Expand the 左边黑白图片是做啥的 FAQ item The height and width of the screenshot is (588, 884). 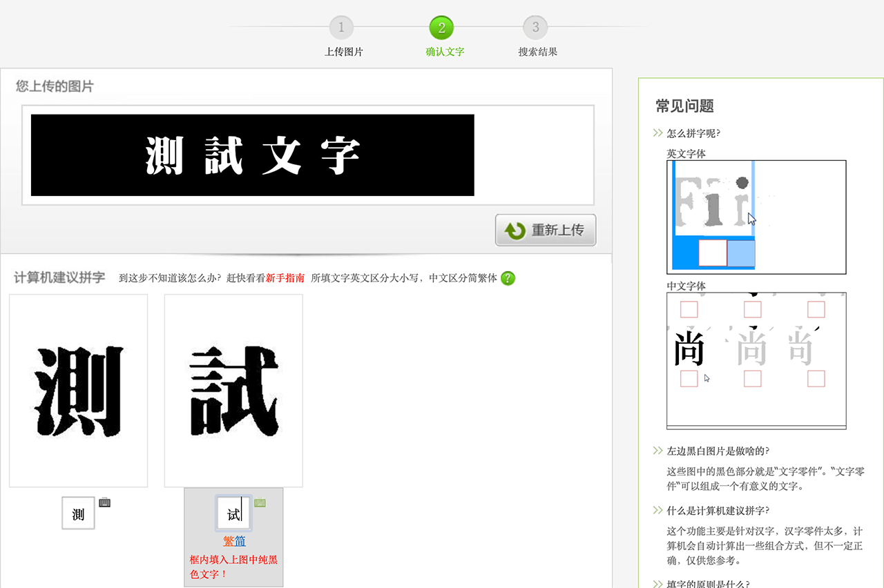[x=718, y=451]
